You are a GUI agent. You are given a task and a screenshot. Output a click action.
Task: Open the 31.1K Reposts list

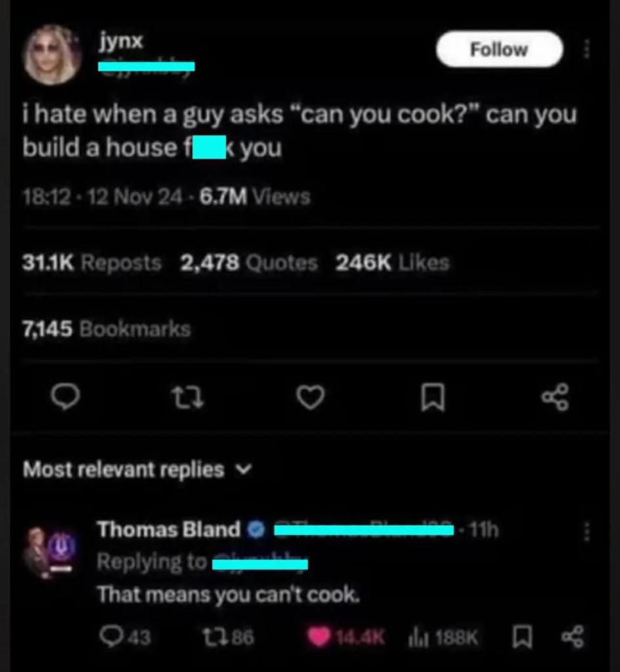92,262
